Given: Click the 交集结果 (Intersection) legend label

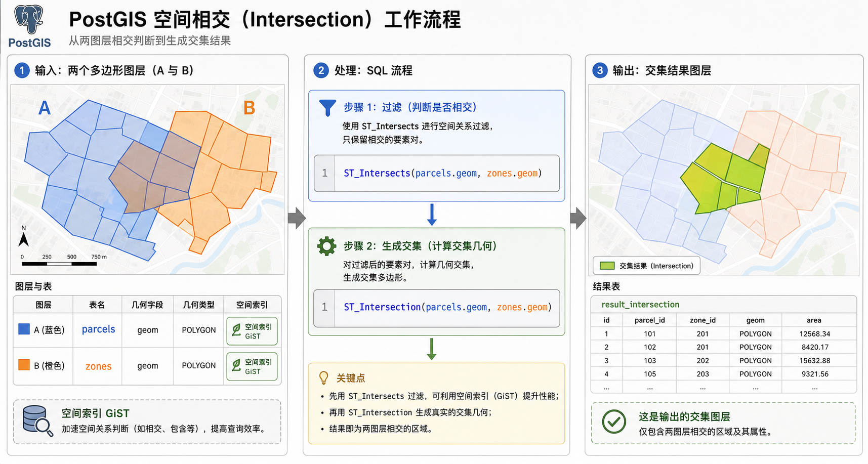Looking at the screenshot, I should (x=656, y=266).
